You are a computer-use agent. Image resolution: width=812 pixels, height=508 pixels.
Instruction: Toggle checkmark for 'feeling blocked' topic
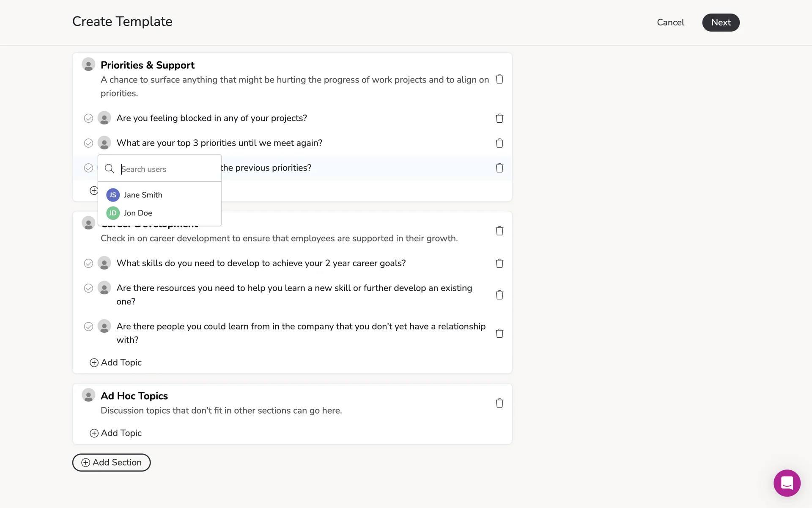(88, 118)
